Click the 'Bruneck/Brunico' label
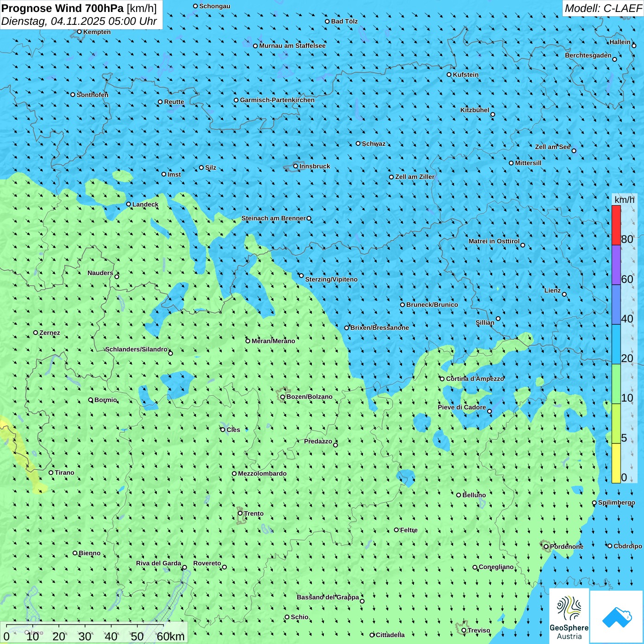 point(432,305)
